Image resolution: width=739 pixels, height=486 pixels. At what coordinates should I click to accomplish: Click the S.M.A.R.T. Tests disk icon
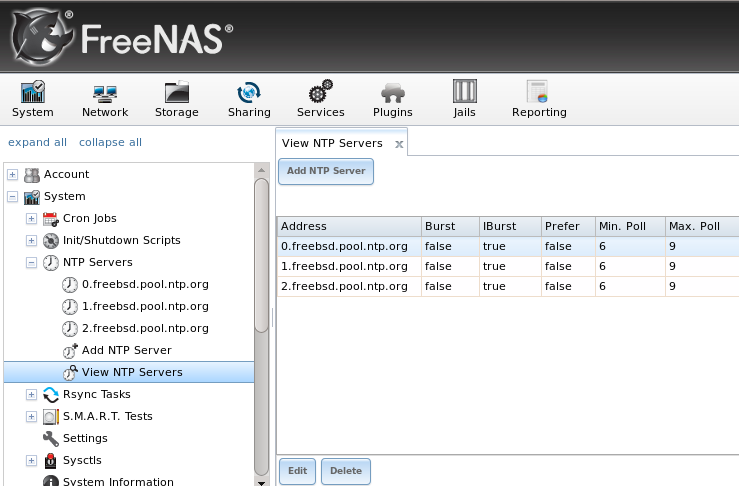click(50, 417)
